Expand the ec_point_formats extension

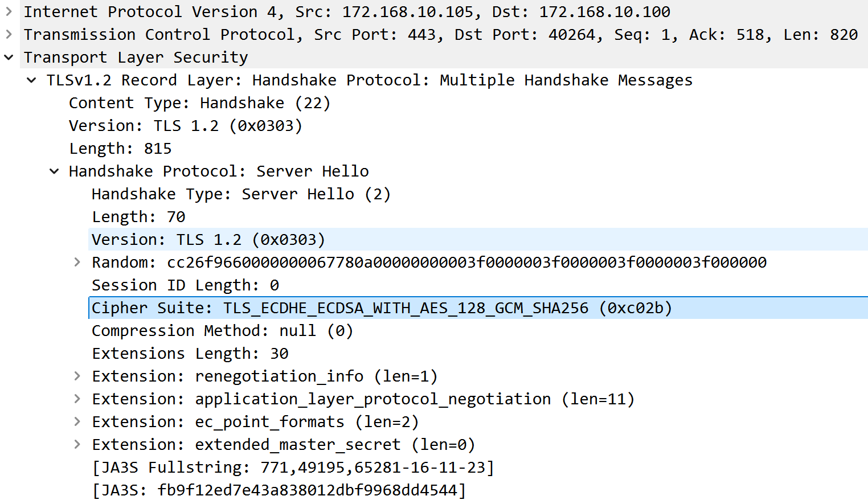tap(77, 421)
